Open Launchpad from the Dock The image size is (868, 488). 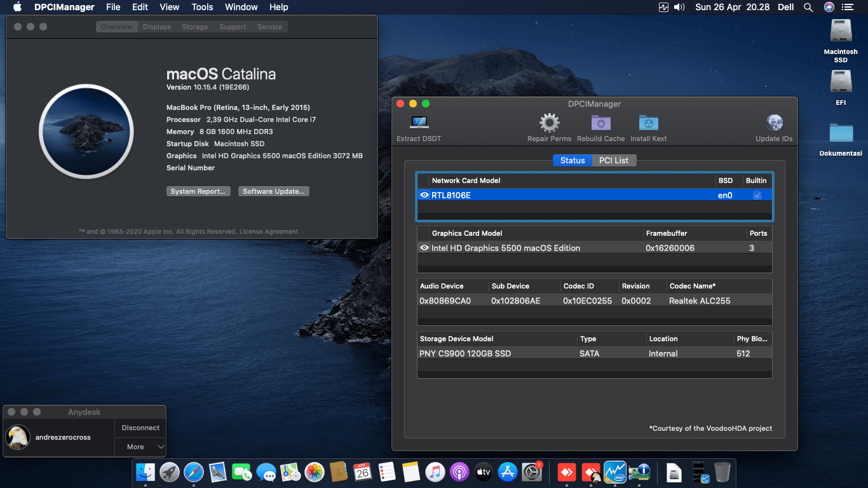tap(170, 472)
